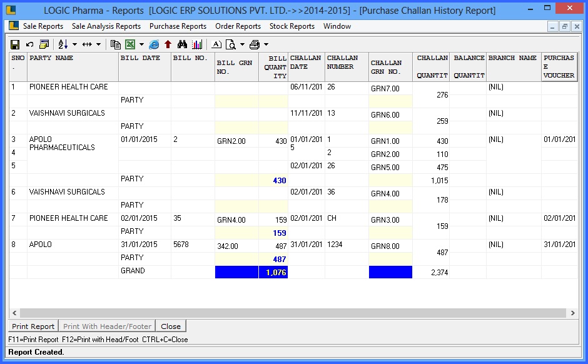Open the Purchase Reports menu

[x=178, y=26]
